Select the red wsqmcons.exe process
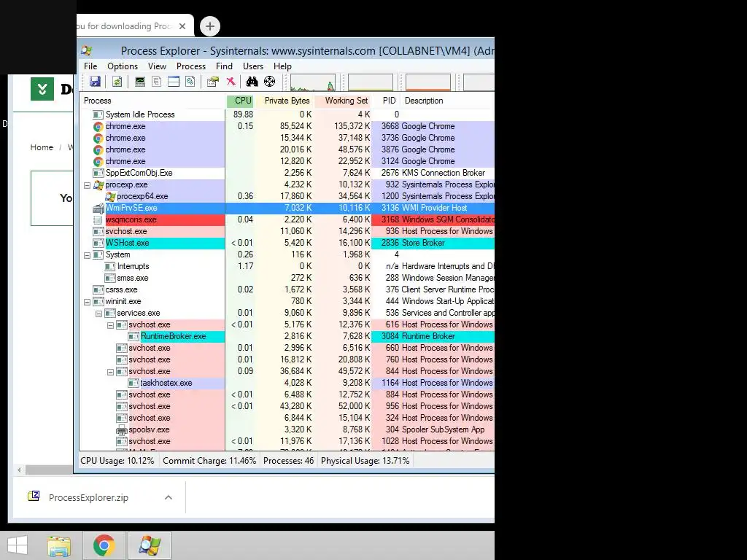747x560 pixels. (x=287, y=219)
